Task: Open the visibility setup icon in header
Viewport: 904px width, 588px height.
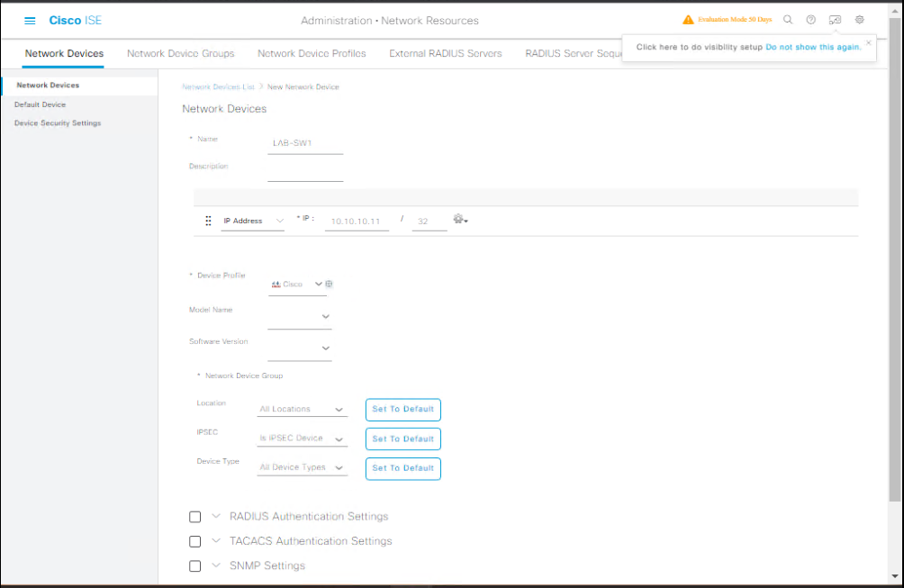Action: 835,20
